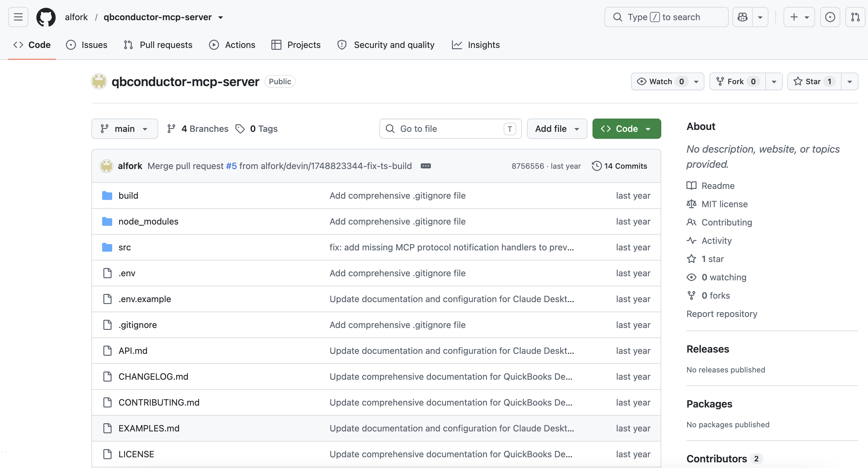
Task: Open the issues inbox icon in header
Action: point(830,17)
